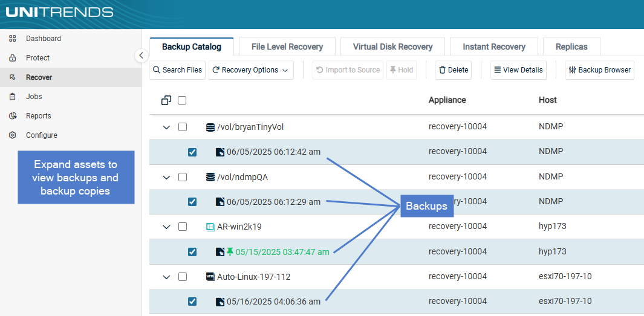The height and width of the screenshot is (316, 644).
Task: Click the 05/15/2025 03:47:47 am timestamp
Action: [x=282, y=252]
